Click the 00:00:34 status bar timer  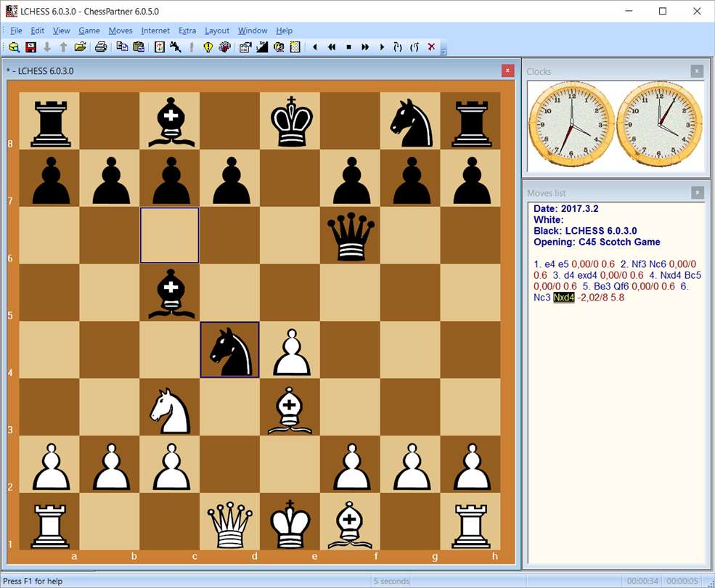pyautogui.click(x=642, y=581)
